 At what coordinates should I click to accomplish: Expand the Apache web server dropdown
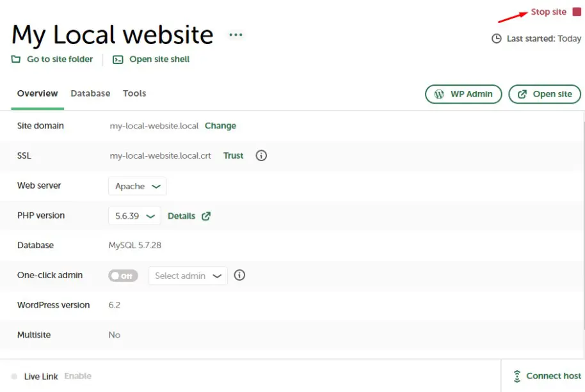click(x=138, y=186)
